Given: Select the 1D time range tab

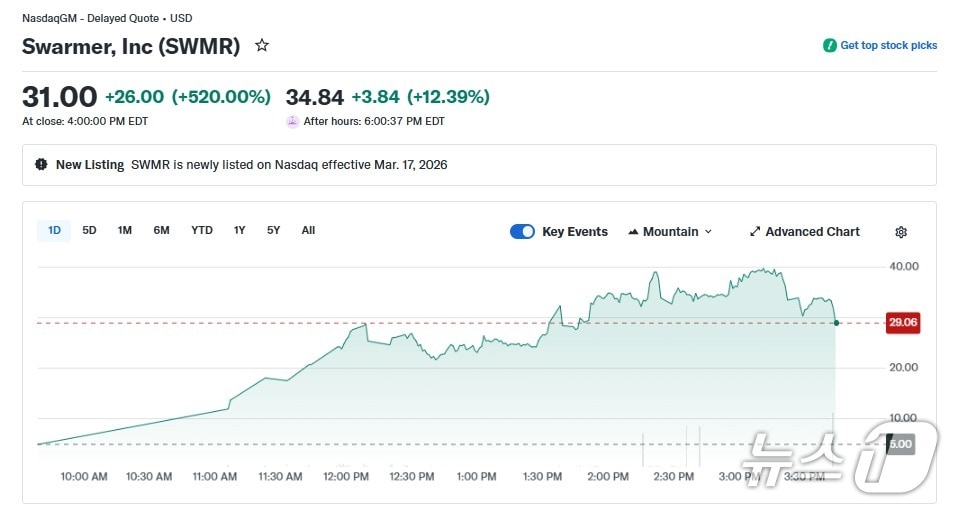Looking at the screenshot, I should [54, 231].
